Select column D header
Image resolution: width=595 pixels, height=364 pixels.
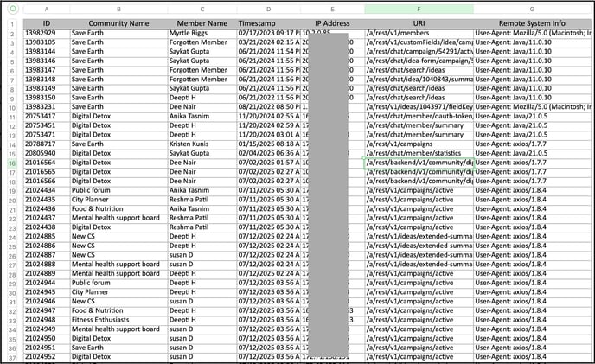pyautogui.click(x=269, y=10)
